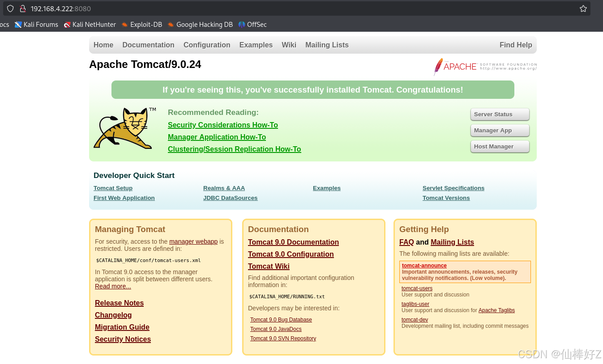The width and height of the screenshot is (603, 364).
Task: Open the tomcat-announce mailing list link
Action: click(x=424, y=266)
